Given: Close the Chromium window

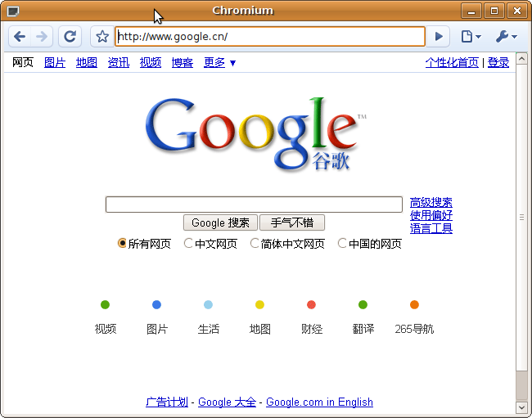Looking at the screenshot, I should (516, 11).
